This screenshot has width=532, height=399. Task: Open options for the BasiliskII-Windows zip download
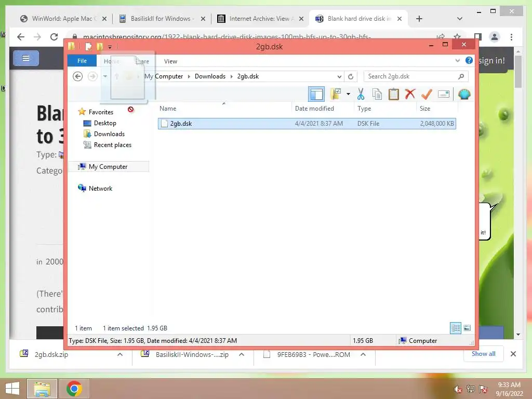click(242, 354)
